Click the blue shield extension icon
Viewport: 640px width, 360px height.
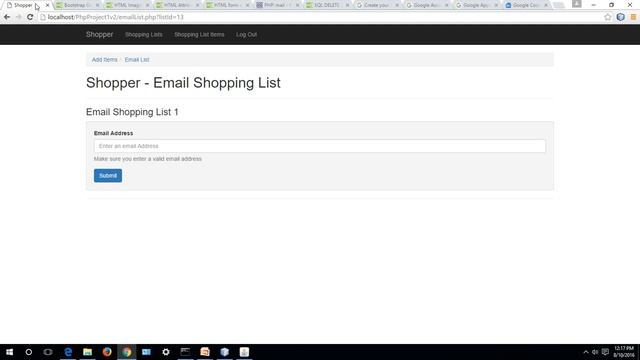620,17
